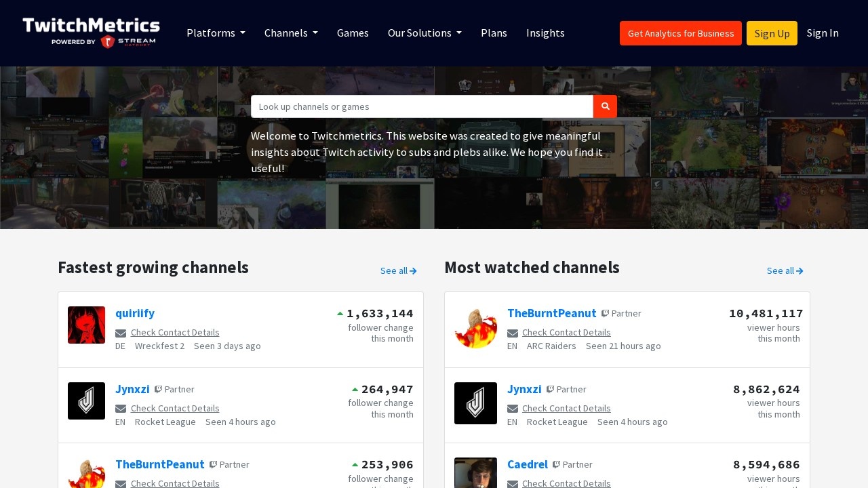Viewport: 868px width, 488px height.
Task: Click the arrow icon in fastest growing See all
Action: pyautogui.click(x=412, y=270)
